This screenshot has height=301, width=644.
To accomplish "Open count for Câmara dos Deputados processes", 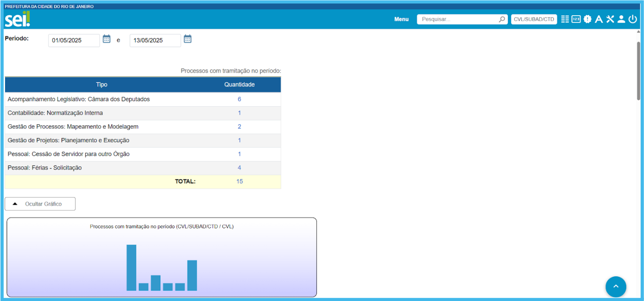I will 239,99.
